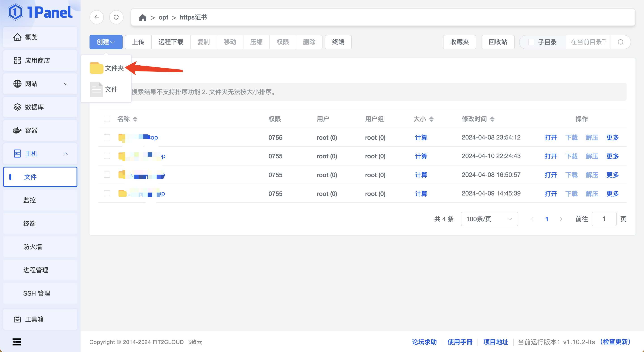Viewport: 644px width, 352px height.
Task: Click the folder icon in the create menu
Action: click(96, 68)
